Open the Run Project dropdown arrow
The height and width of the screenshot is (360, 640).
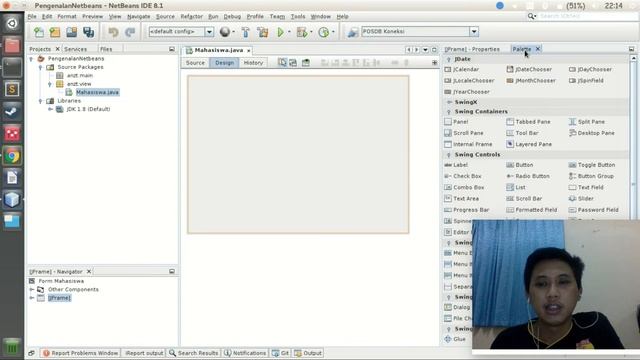click(x=289, y=32)
